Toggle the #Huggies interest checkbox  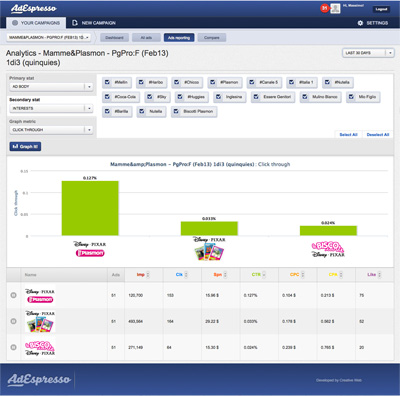(180, 97)
